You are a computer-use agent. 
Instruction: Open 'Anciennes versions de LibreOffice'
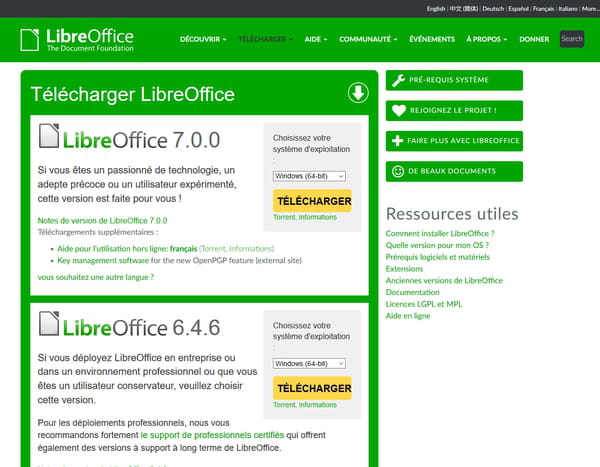pyautogui.click(x=444, y=281)
